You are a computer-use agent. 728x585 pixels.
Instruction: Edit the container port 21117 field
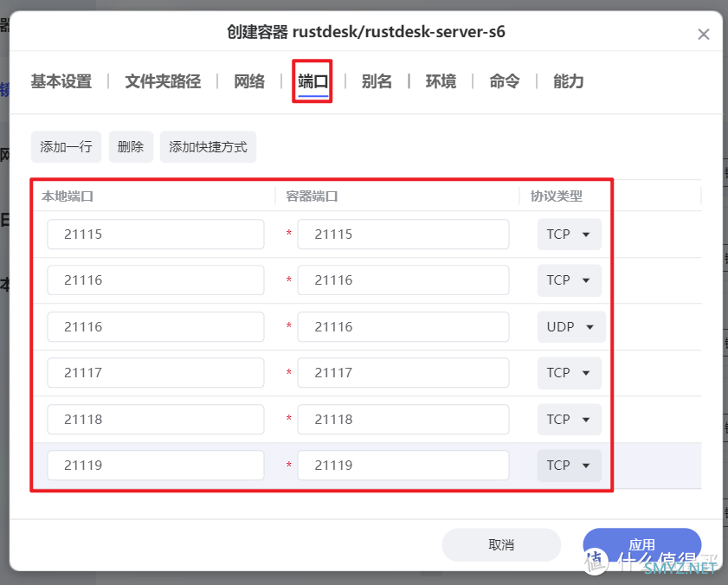(x=403, y=372)
